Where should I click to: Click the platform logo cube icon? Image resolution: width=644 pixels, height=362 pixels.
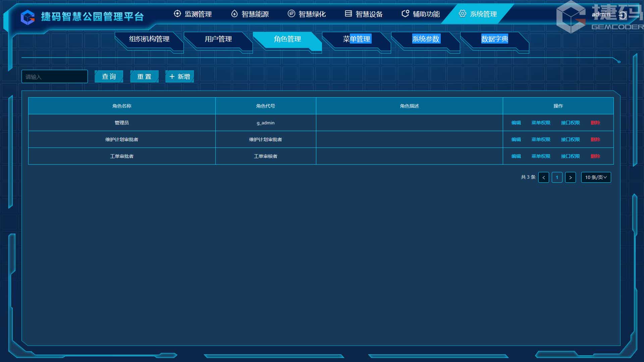[x=28, y=17]
